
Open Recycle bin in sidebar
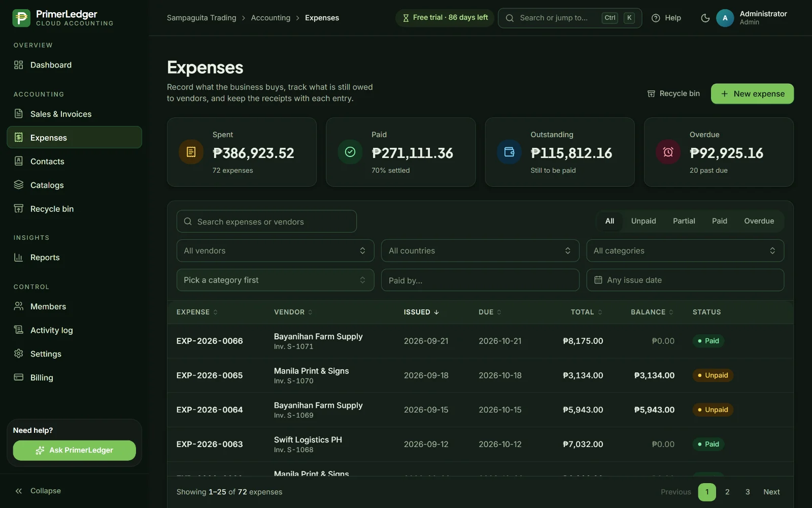pos(74,209)
